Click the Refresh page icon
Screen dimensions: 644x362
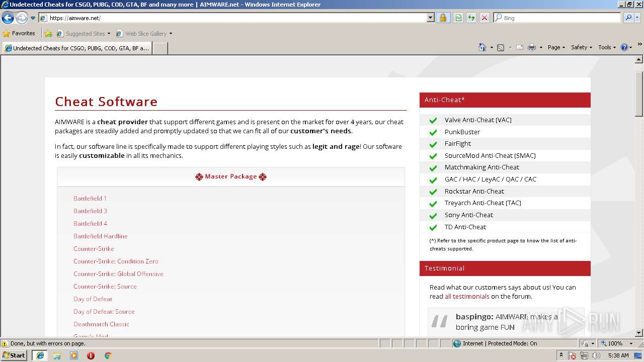tap(471, 18)
